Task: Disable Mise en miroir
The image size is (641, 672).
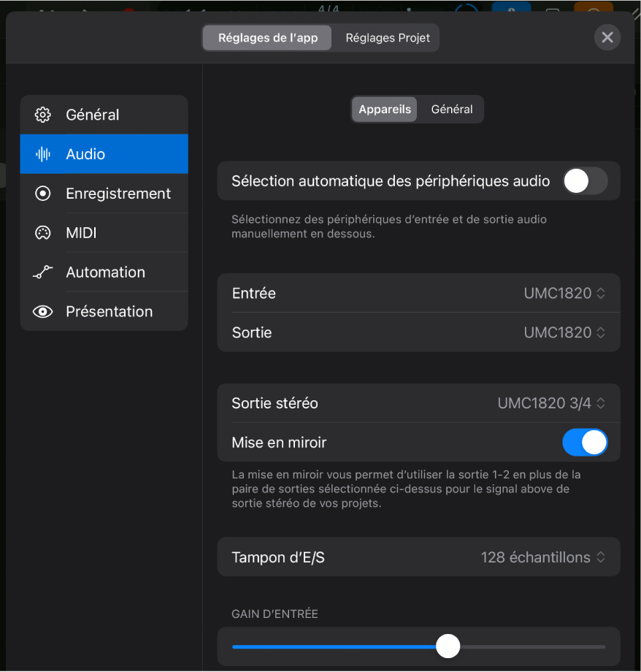Action: pyautogui.click(x=585, y=442)
